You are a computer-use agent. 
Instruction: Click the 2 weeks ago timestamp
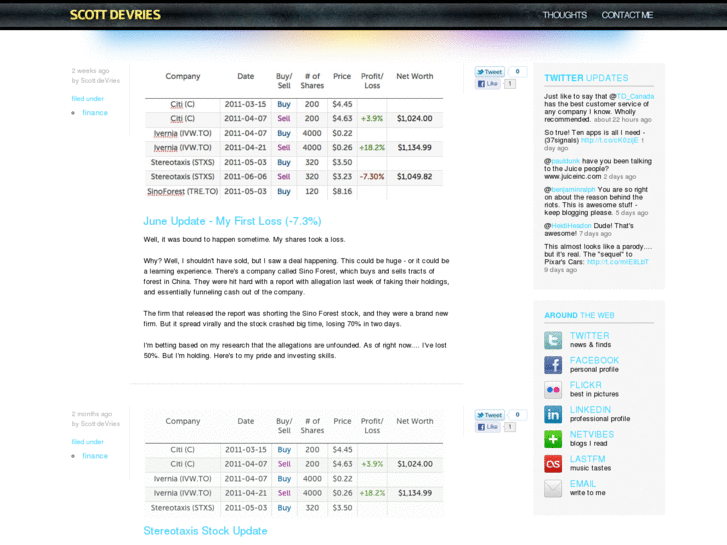(x=90, y=71)
